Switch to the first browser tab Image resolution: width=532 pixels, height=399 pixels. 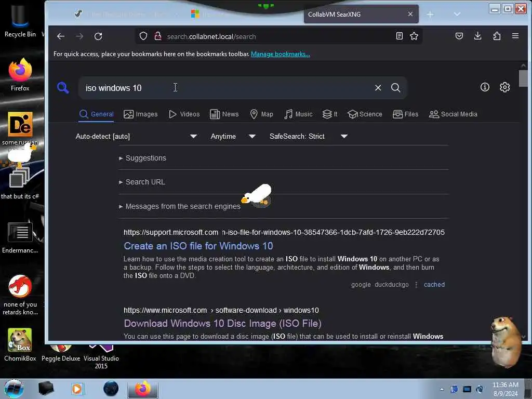126,14
